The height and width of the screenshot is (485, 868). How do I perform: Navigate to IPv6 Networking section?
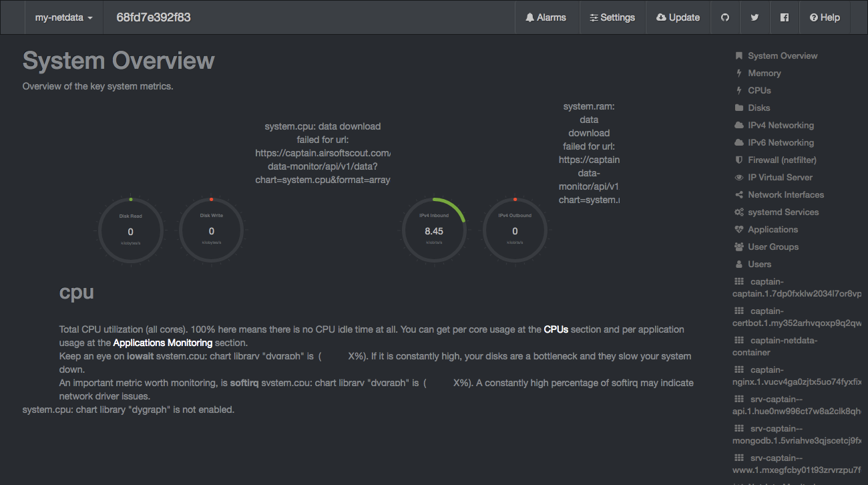pos(781,142)
